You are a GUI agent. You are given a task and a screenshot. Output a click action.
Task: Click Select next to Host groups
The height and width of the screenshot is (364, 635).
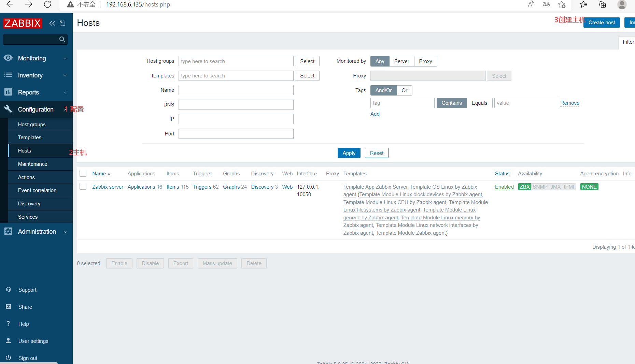[307, 61]
